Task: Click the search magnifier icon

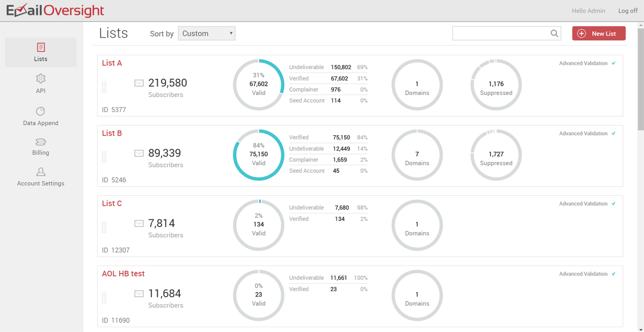Action: coord(554,33)
